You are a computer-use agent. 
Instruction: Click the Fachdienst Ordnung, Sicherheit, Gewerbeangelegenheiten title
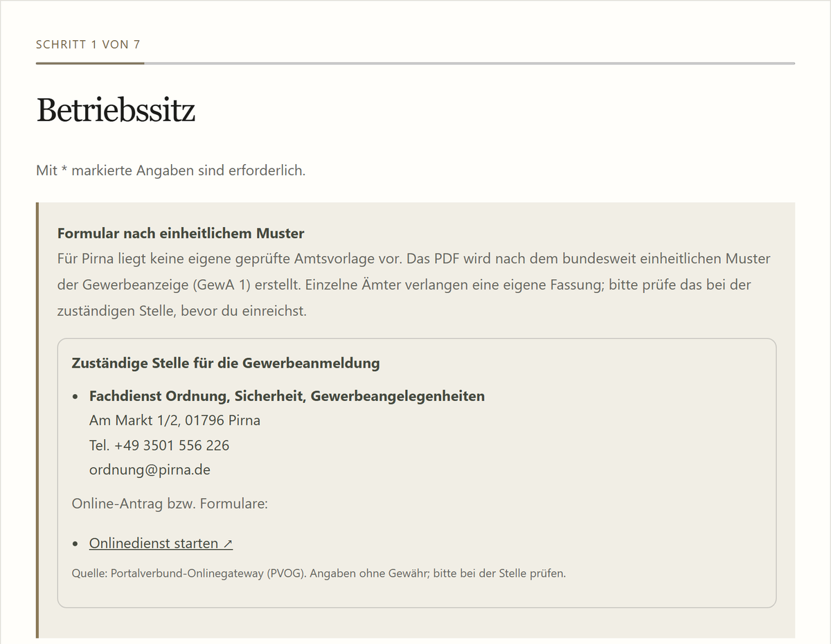tap(287, 396)
